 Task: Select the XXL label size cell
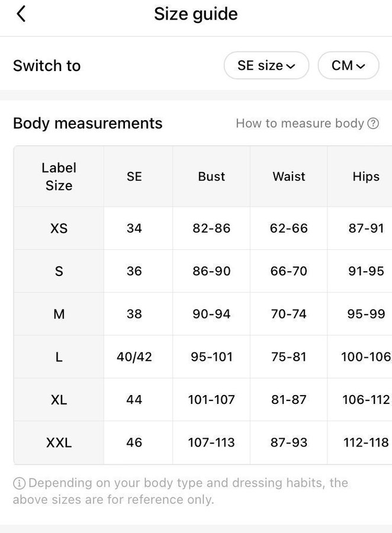59,442
